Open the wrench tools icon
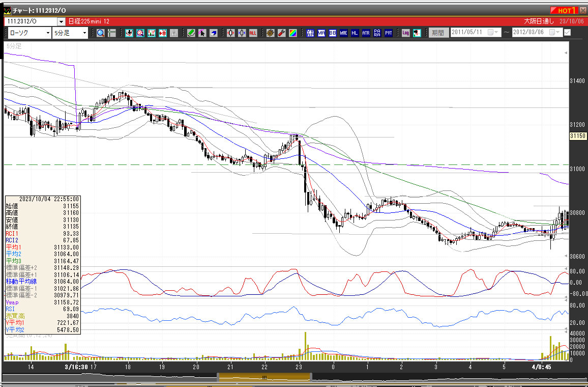Viewport: 588px width, 387px height. [282, 33]
